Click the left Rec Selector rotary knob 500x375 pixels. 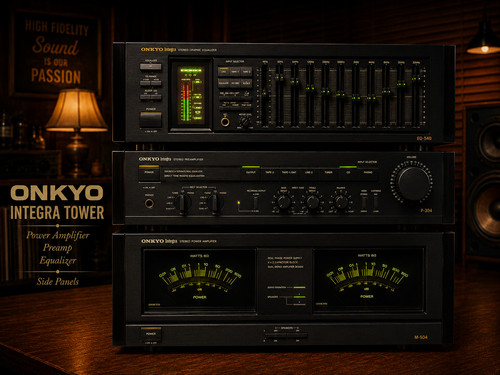[x=183, y=203]
